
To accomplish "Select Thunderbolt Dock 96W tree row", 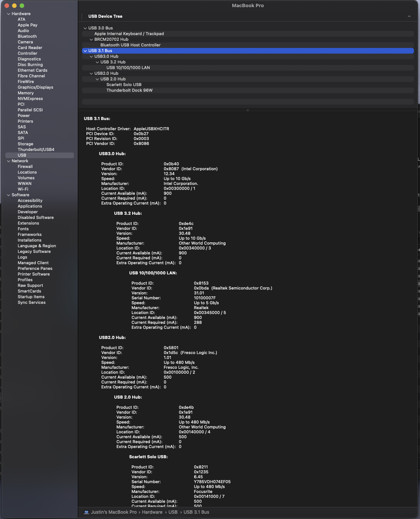I will click(248, 91).
